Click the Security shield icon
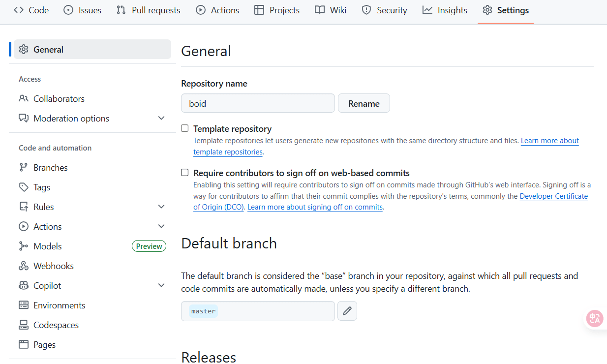The image size is (607, 364). pos(366,10)
